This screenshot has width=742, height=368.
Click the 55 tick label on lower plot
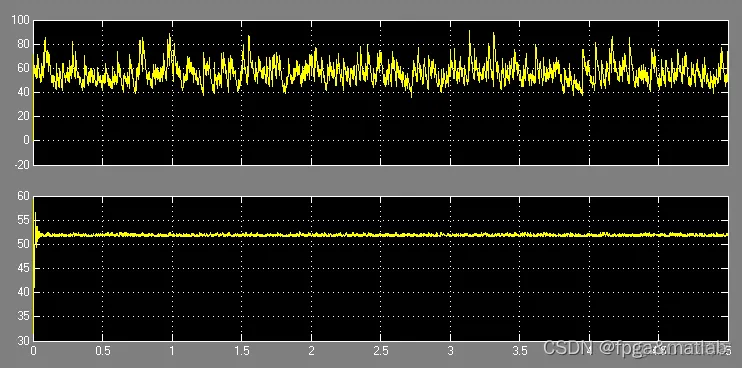[x=24, y=220]
